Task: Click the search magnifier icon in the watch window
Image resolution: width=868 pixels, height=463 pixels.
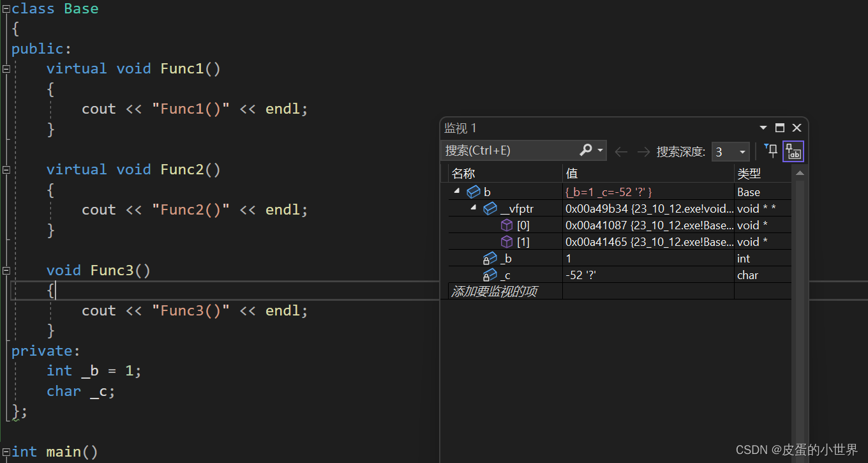Action: point(585,150)
